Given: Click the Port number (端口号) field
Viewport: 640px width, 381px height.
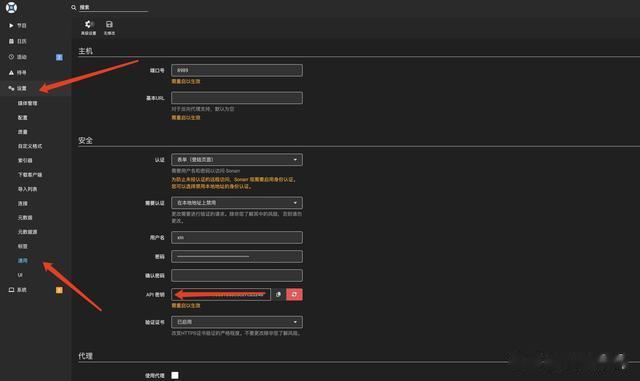Looking at the screenshot, I should [237, 70].
